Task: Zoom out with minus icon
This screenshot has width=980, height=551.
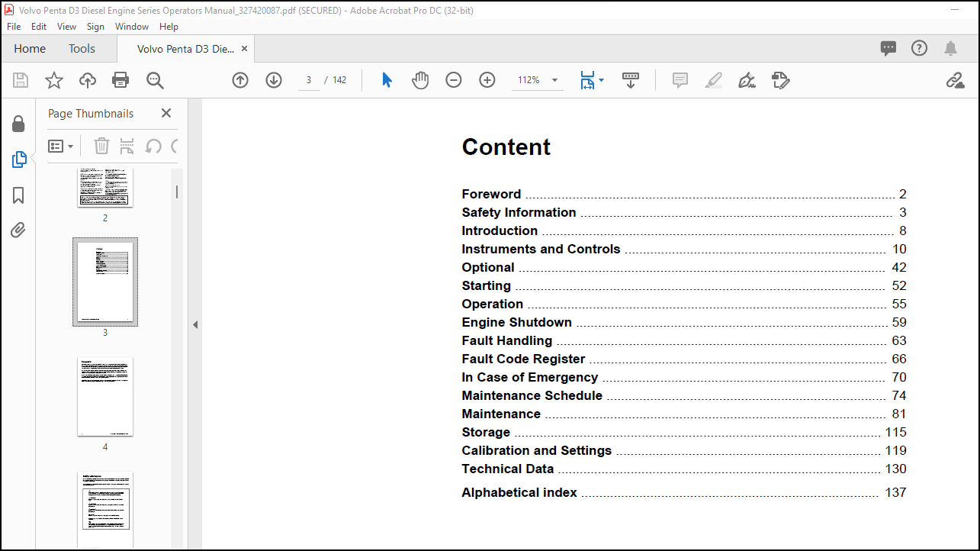Action: click(x=454, y=80)
